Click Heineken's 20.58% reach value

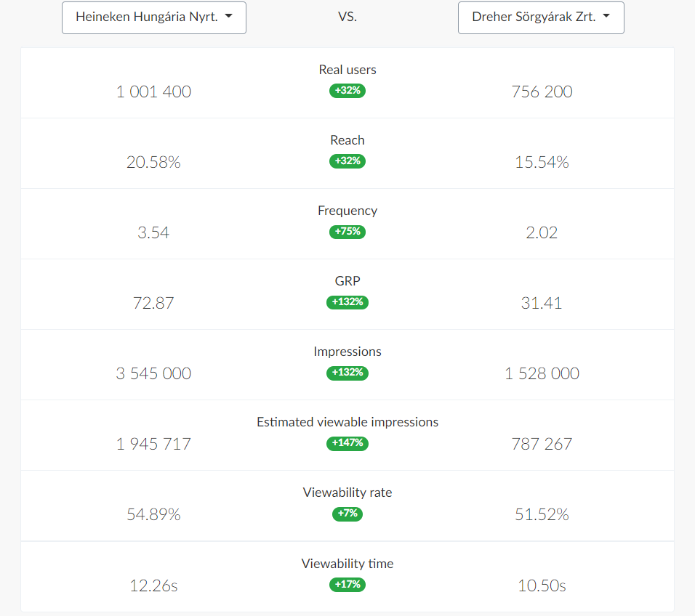153,162
